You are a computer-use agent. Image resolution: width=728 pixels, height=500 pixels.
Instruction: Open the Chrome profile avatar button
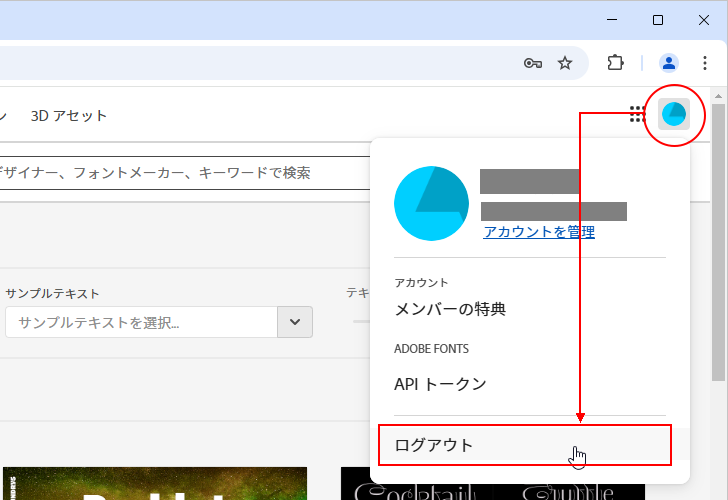click(669, 63)
